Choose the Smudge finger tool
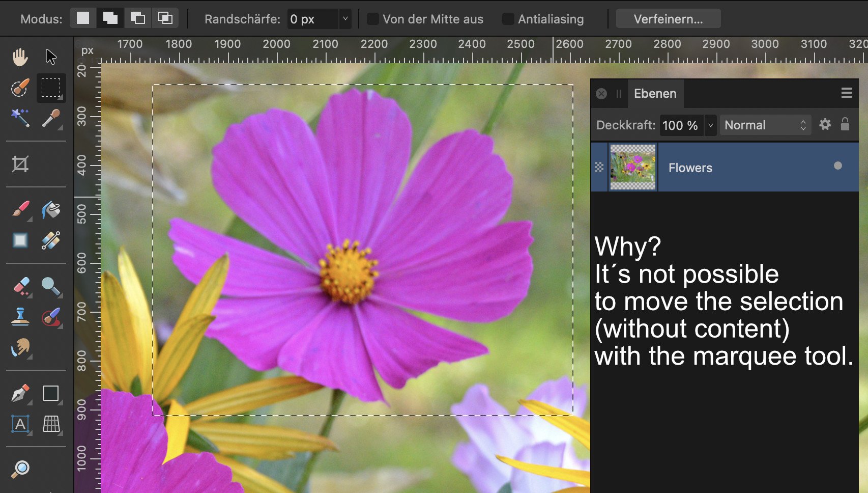The width and height of the screenshot is (868, 493). pos(20,347)
